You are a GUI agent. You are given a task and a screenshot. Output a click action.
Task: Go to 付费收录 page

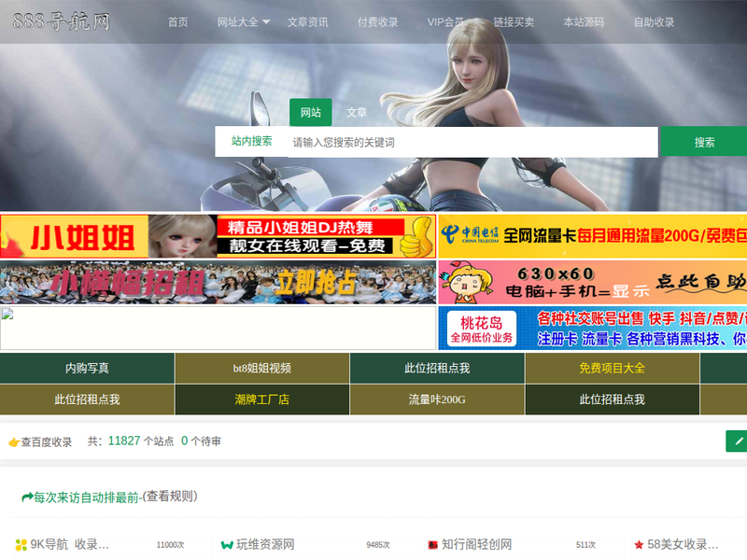(378, 21)
